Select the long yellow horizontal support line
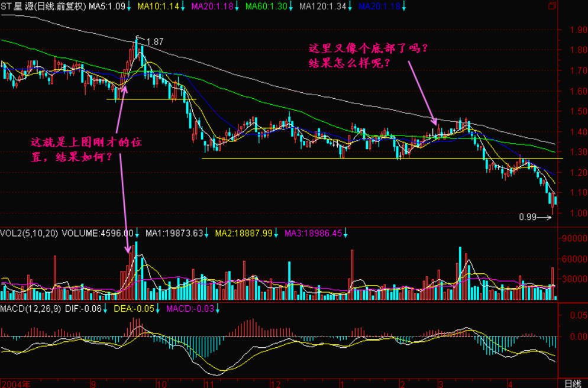This screenshot has height=388, width=588. 379,158
